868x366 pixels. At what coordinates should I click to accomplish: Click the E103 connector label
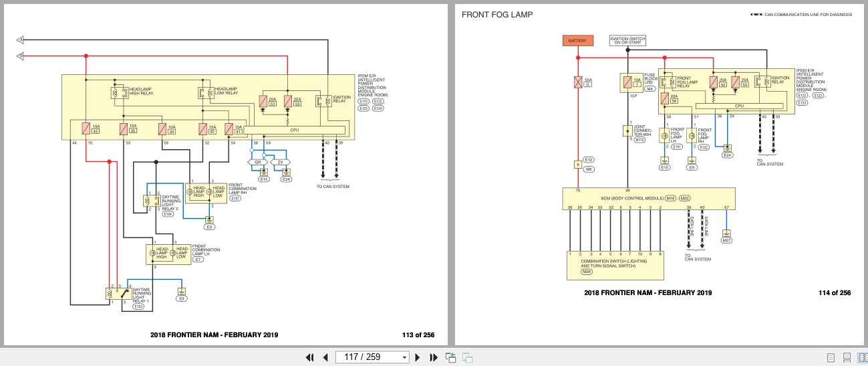coord(138,306)
